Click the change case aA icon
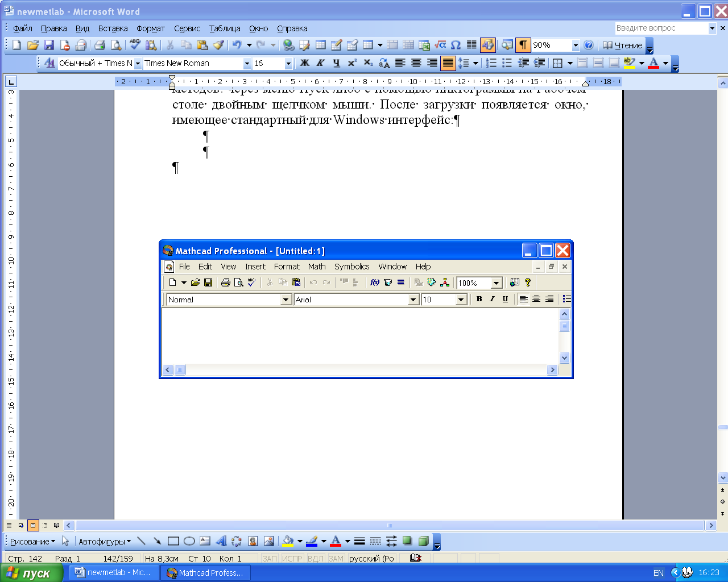Screen dimensions: 728x582 [384, 63]
